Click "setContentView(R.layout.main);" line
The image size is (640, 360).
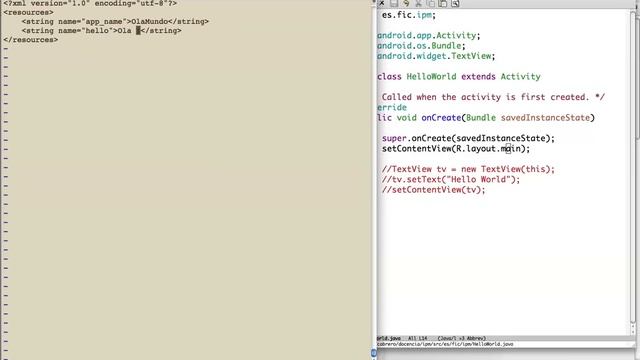click(456, 149)
